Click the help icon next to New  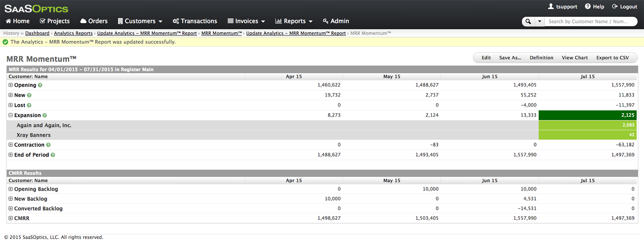(29, 95)
